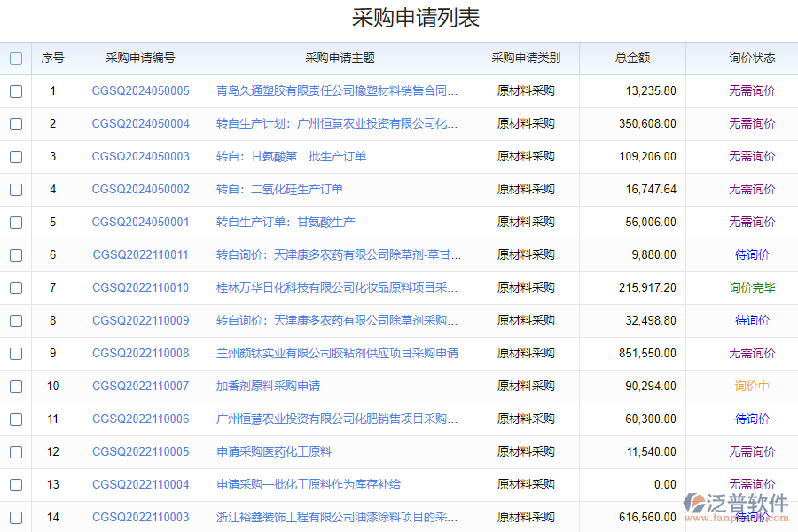Select the header checkbox to select all rows
The image size is (798, 532).
click(15, 58)
